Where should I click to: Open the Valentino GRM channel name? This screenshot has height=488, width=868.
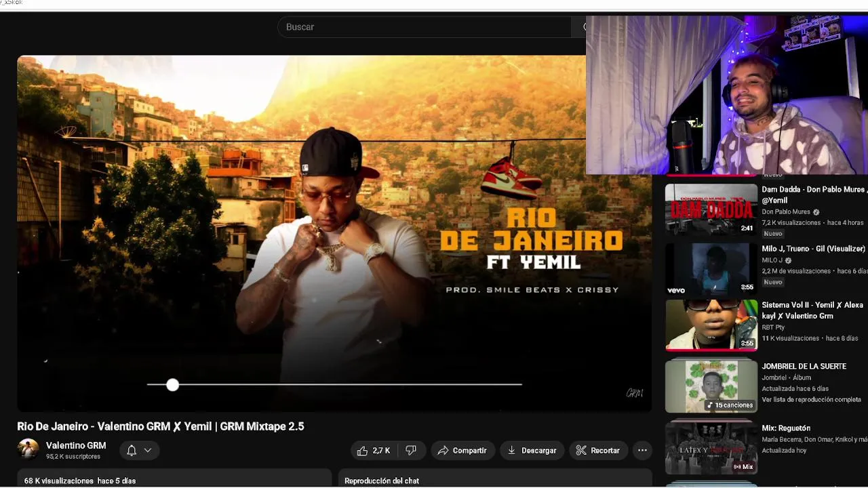point(76,445)
